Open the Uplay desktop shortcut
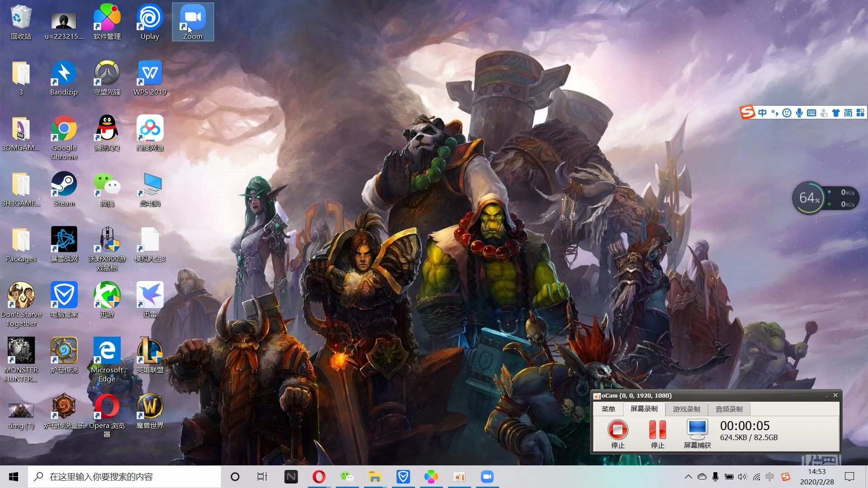Viewport: 868px width, 488px height. [x=150, y=22]
